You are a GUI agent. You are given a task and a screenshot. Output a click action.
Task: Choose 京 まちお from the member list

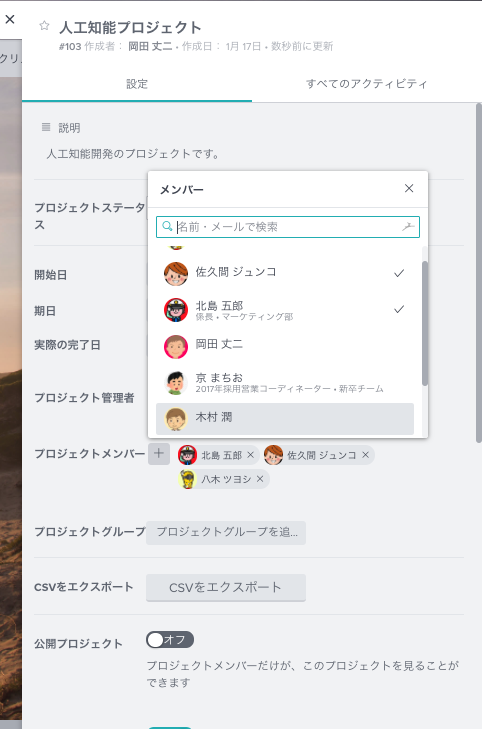coord(285,383)
